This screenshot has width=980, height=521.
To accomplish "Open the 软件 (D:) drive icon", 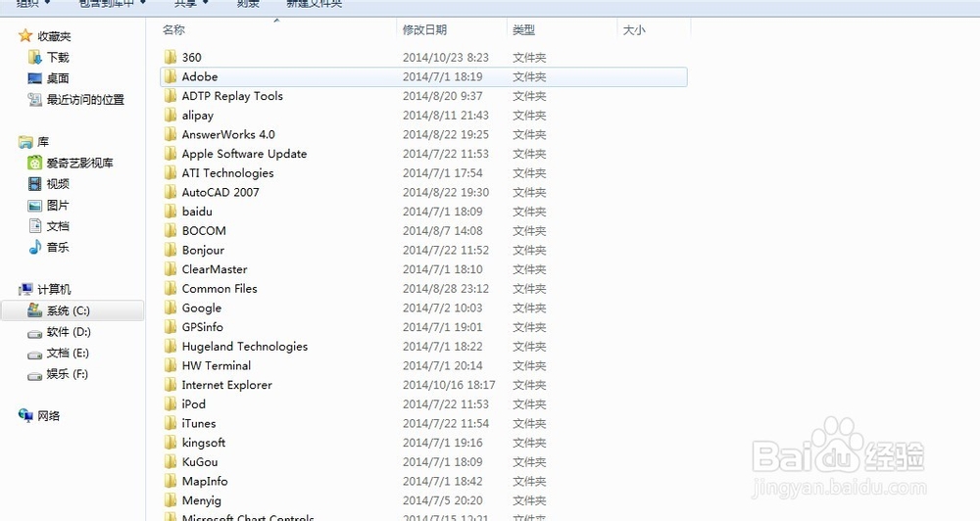I will point(35,332).
